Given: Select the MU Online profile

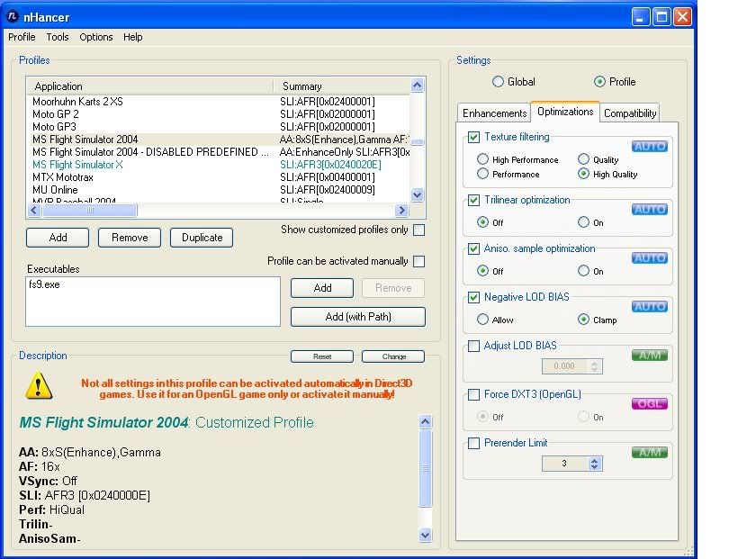Looking at the screenshot, I should click(x=219, y=190).
